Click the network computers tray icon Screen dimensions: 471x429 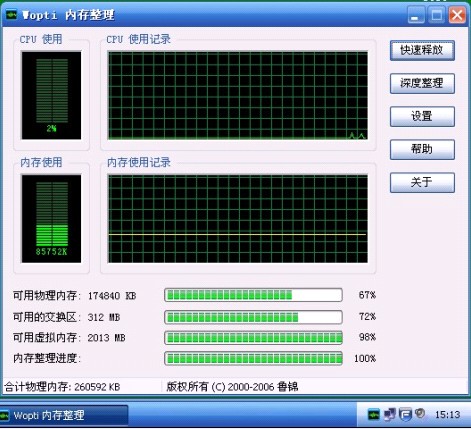click(389, 414)
